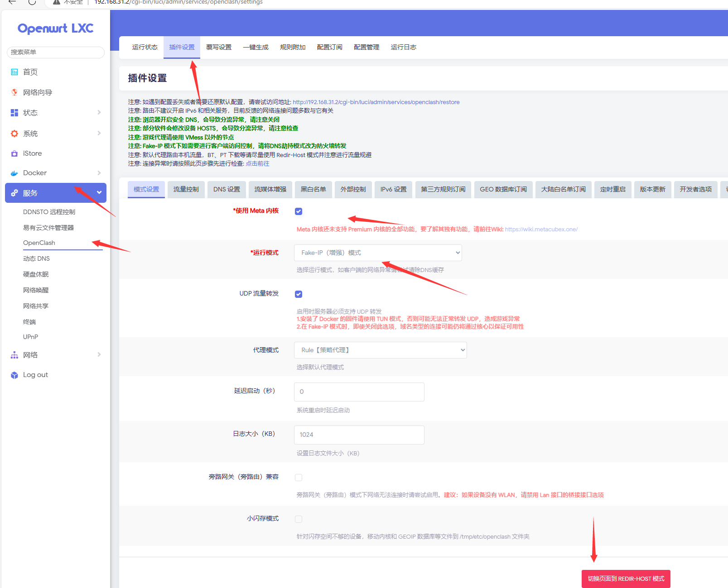The image size is (728, 588).
Task: Click the 网络 network topology icon
Action: pos(14,355)
